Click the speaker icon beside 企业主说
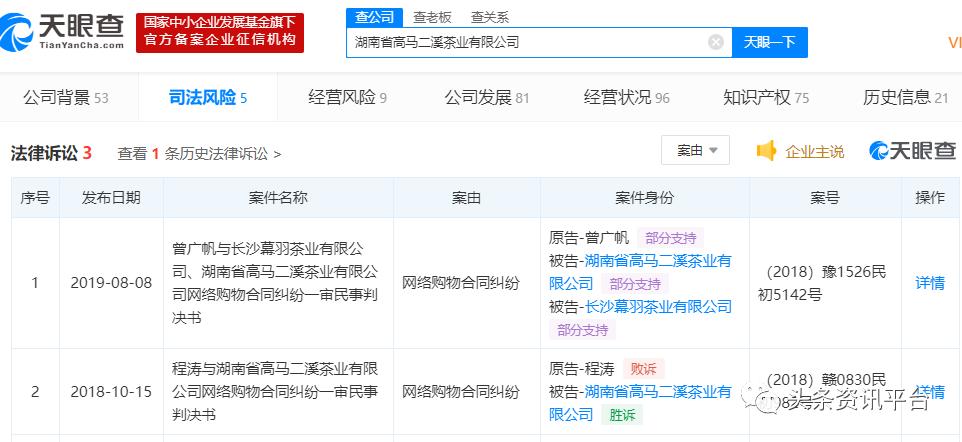The height and width of the screenshot is (442, 962). [x=766, y=151]
